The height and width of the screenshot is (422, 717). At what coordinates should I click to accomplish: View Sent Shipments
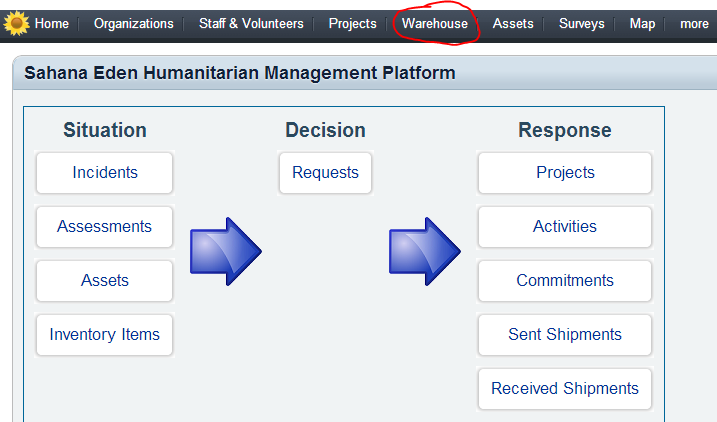pyautogui.click(x=565, y=335)
